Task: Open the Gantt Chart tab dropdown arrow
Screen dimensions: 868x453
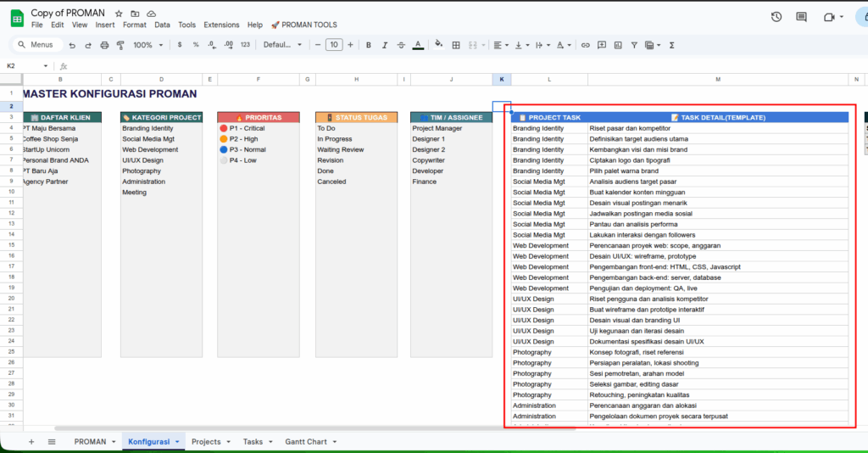Action: pyautogui.click(x=333, y=442)
